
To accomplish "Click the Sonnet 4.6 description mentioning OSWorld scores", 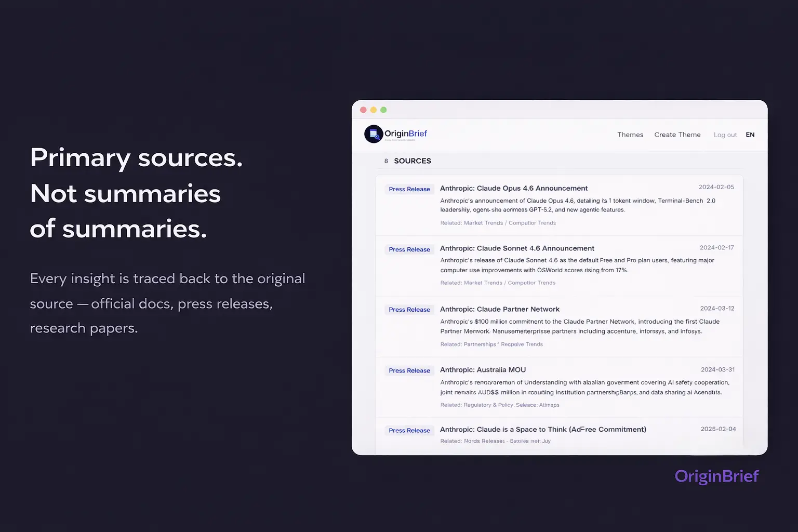I will coord(577,265).
